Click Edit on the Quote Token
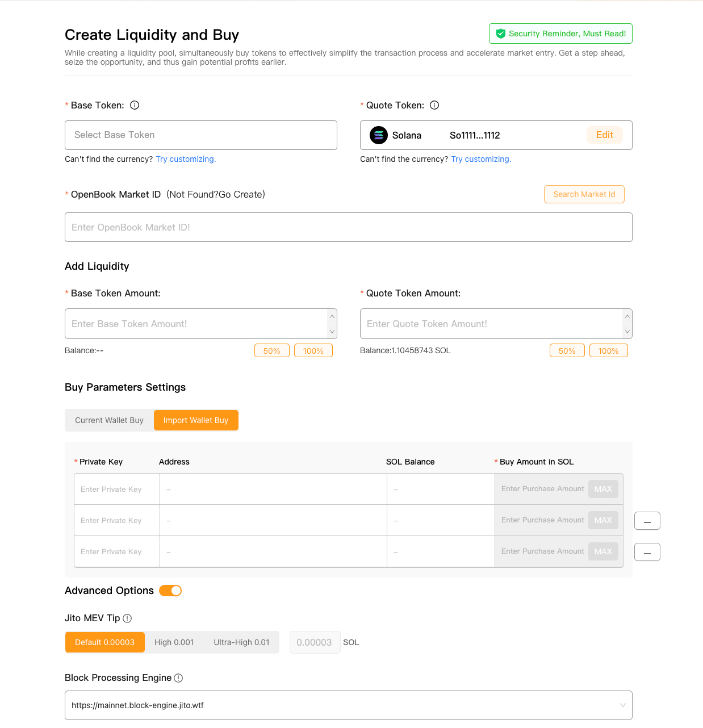703x728 pixels. coord(604,135)
